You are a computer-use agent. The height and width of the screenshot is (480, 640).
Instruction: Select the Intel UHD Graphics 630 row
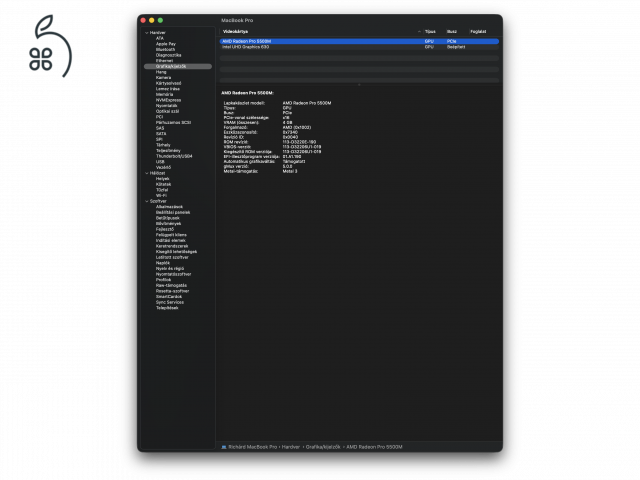359,47
